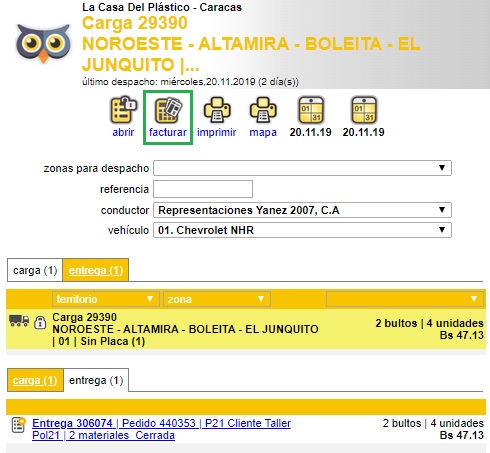Switch to the upper entrega (1) tab
The height and width of the screenshot is (453, 490).
coord(96,270)
